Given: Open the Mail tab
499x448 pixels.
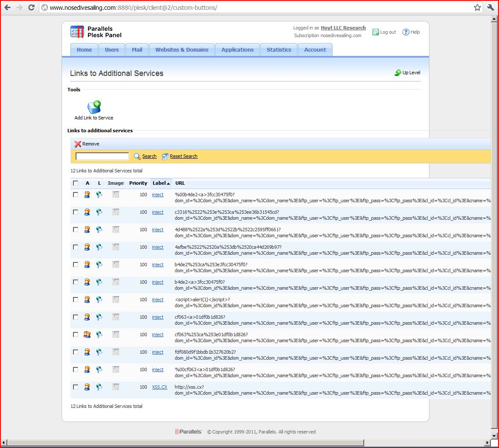Looking at the screenshot, I should click(137, 49).
